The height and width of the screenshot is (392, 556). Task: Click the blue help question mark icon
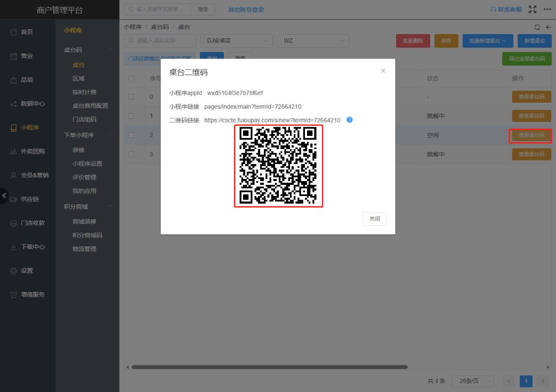click(x=349, y=120)
